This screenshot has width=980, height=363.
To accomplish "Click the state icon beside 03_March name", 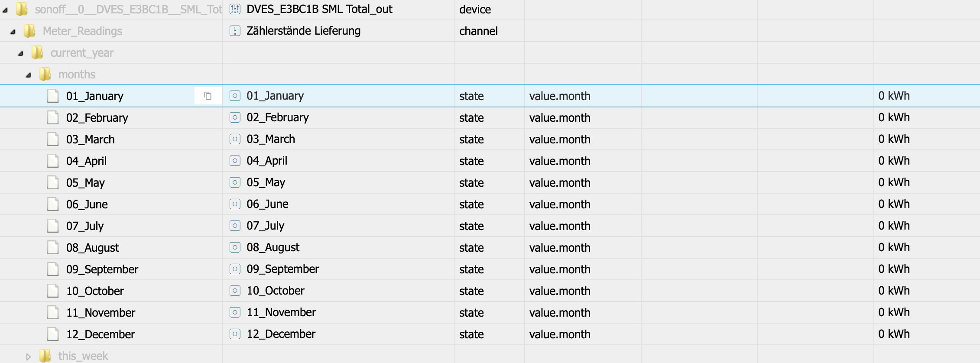I will [235, 139].
